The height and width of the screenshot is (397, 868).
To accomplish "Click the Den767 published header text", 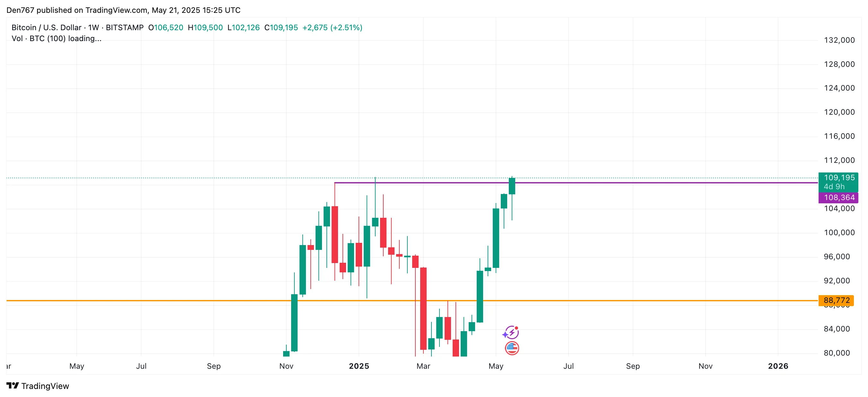I will point(123,10).
